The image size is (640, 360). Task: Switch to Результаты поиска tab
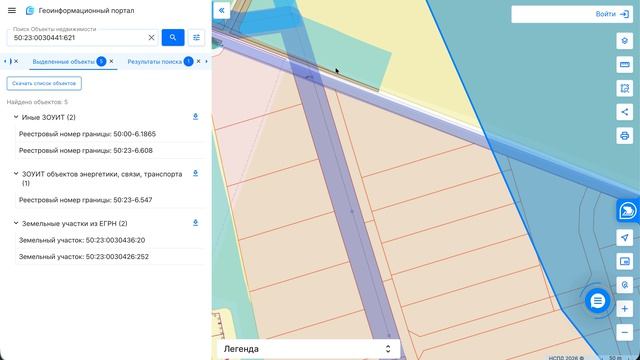click(155, 62)
